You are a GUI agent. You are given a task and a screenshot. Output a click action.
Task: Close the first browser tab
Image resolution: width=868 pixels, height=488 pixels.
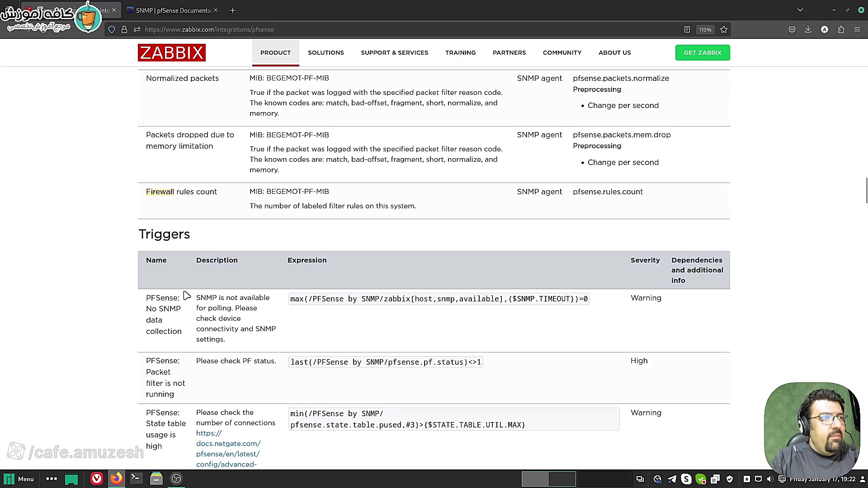point(114,10)
